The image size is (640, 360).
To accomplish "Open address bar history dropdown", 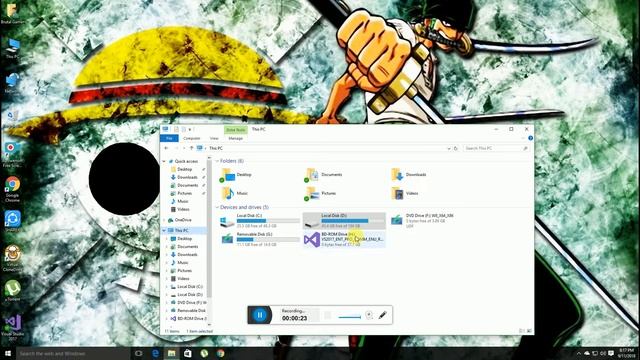I will pos(449,149).
